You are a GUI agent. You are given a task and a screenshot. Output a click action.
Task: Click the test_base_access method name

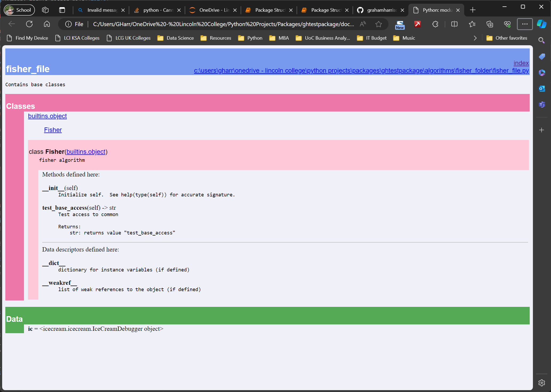(x=64, y=208)
